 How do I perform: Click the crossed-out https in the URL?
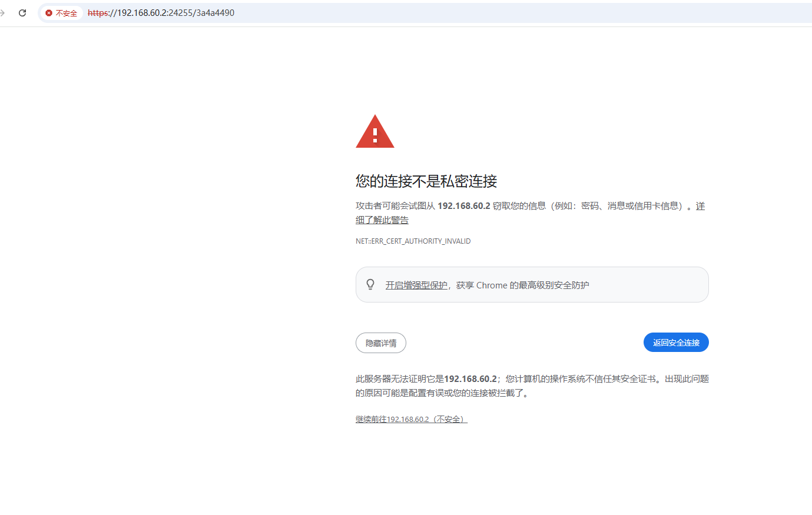[x=97, y=13]
